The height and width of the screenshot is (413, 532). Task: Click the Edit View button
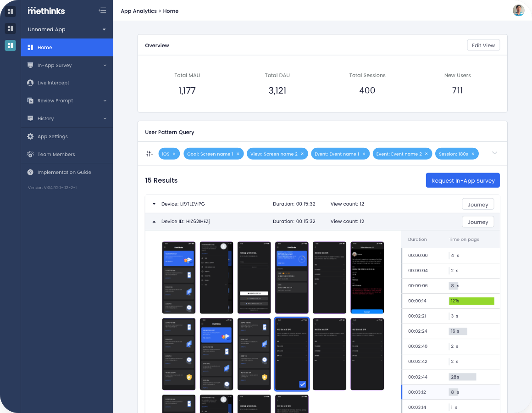pyautogui.click(x=483, y=45)
